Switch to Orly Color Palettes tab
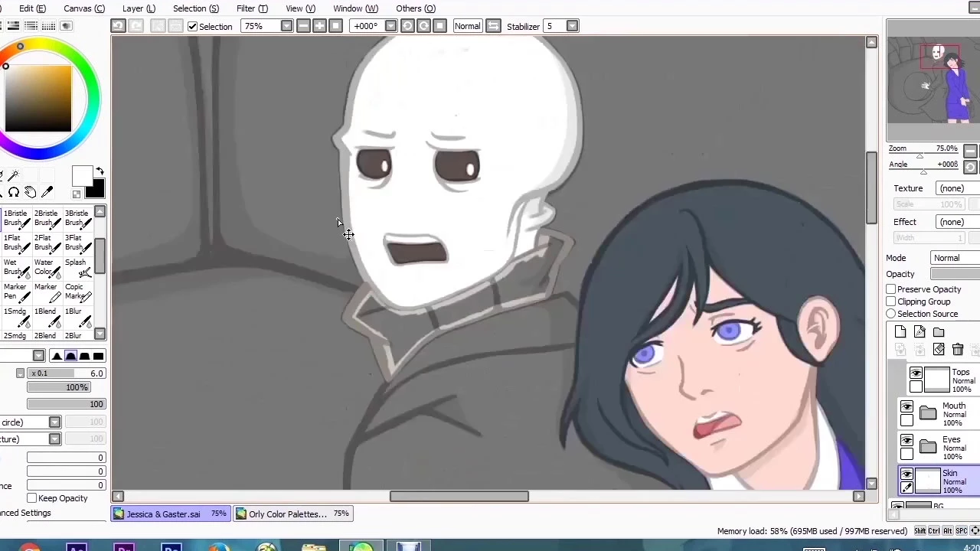Screen dimensions: 980x551 coord(293,514)
